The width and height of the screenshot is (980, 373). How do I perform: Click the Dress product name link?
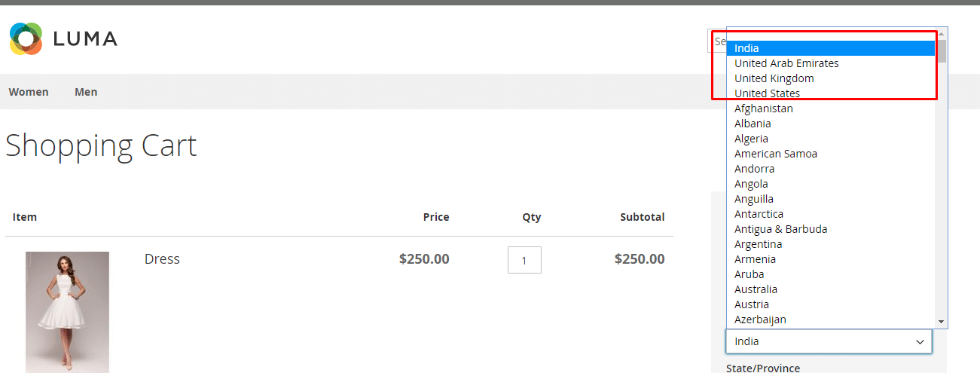click(162, 259)
